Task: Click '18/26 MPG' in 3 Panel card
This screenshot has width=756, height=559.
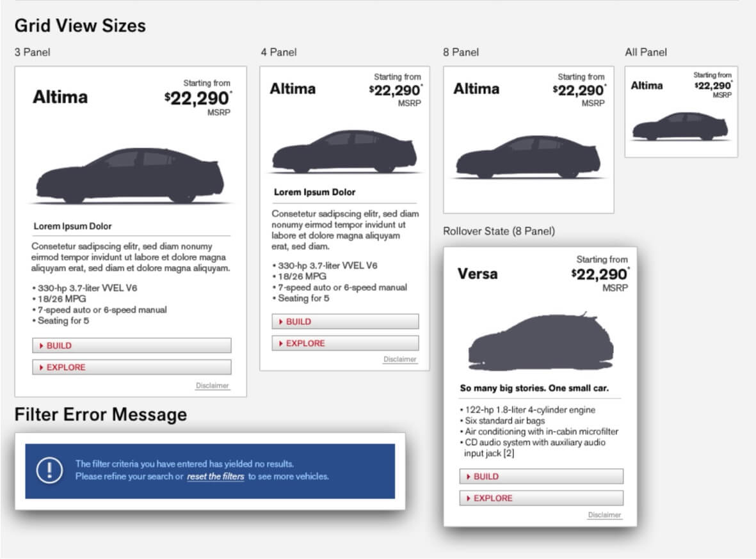Action: (x=59, y=299)
